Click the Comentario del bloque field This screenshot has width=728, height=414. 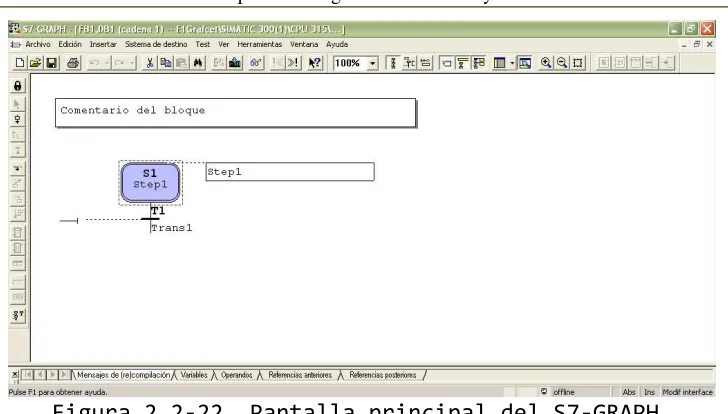[x=235, y=112]
